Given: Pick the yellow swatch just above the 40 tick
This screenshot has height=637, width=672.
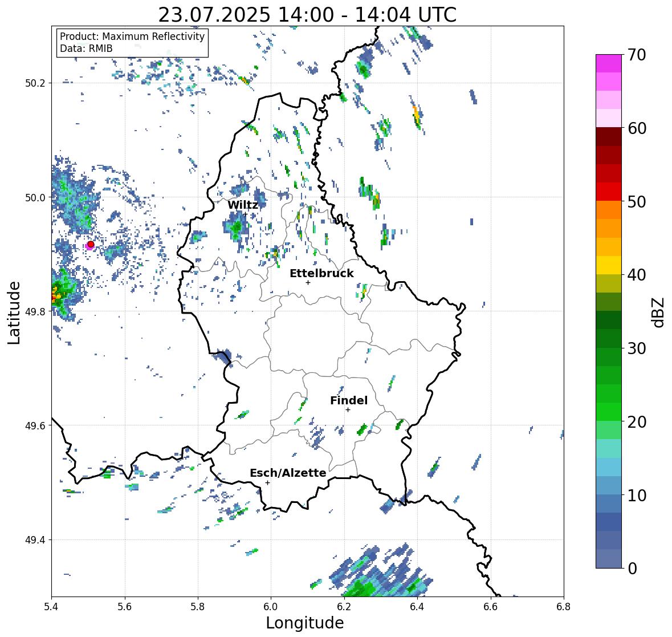Looking at the screenshot, I should [x=609, y=265].
